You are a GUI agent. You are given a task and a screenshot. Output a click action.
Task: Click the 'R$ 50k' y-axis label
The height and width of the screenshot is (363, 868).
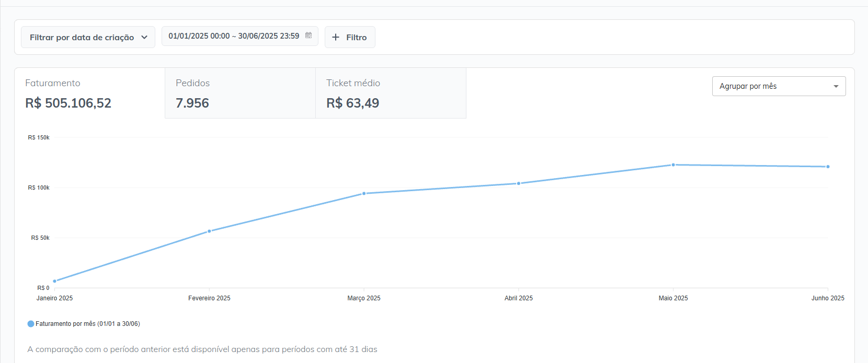40,238
